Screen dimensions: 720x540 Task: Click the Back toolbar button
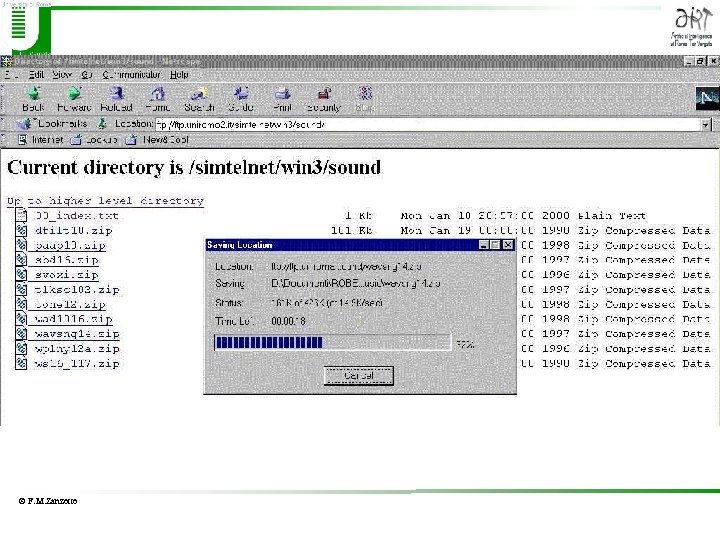33,99
